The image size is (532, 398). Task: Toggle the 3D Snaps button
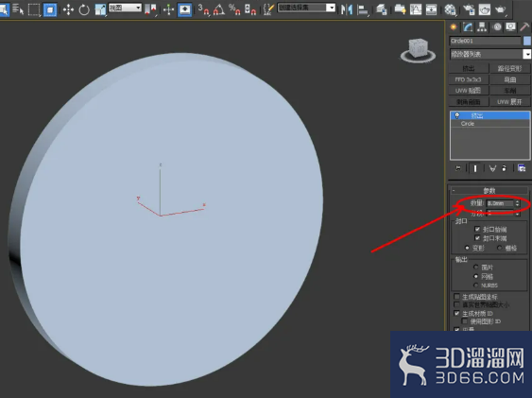203,9
